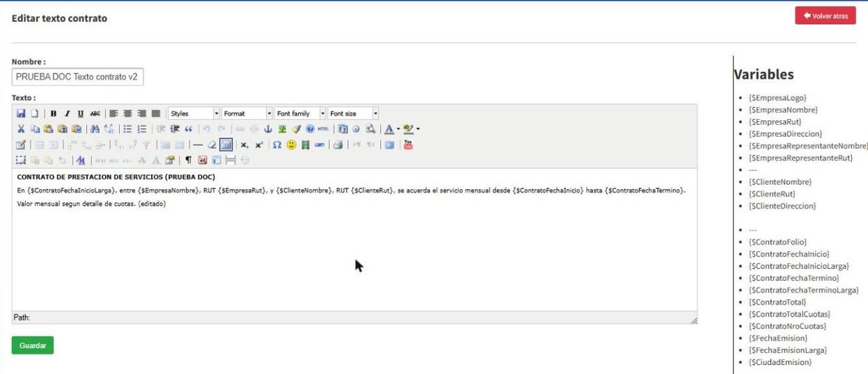The width and height of the screenshot is (868, 374).
Task: Open the Font family dropdown
Action: pos(300,113)
